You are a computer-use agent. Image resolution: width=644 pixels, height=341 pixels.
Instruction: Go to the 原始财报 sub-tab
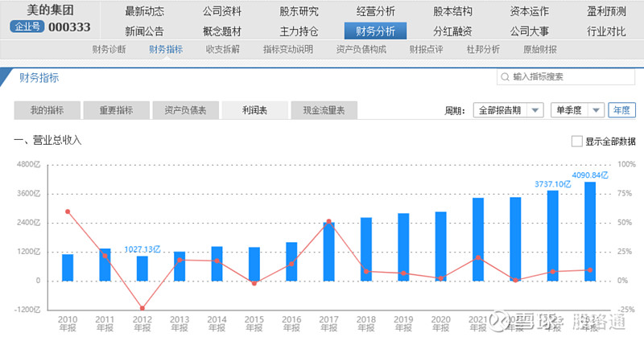tap(540, 50)
